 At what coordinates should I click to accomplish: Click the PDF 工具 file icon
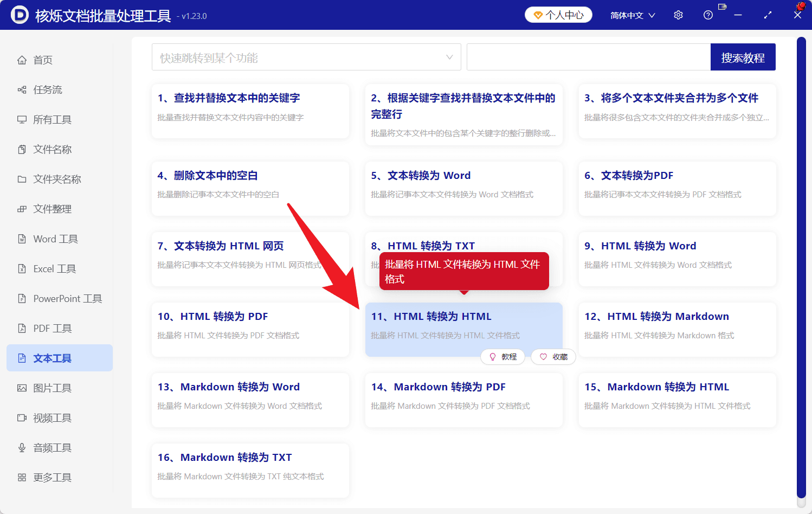pyautogui.click(x=22, y=328)
